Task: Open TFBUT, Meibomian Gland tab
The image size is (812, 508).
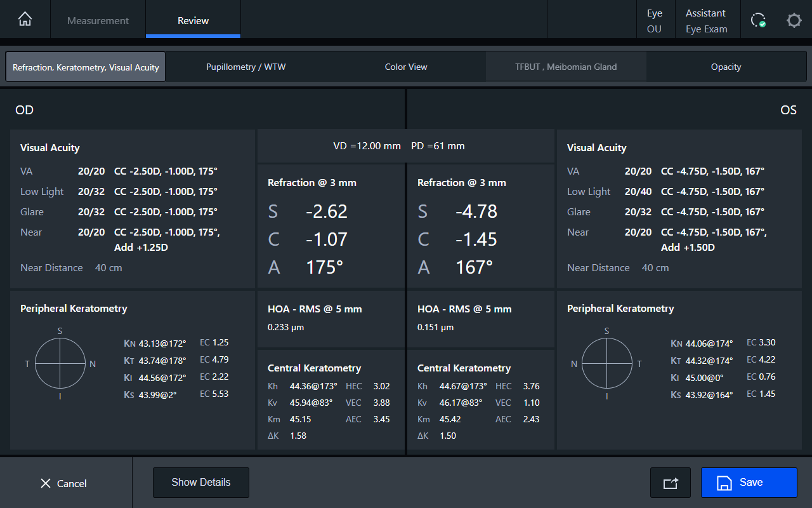Action: click(566, 67)
